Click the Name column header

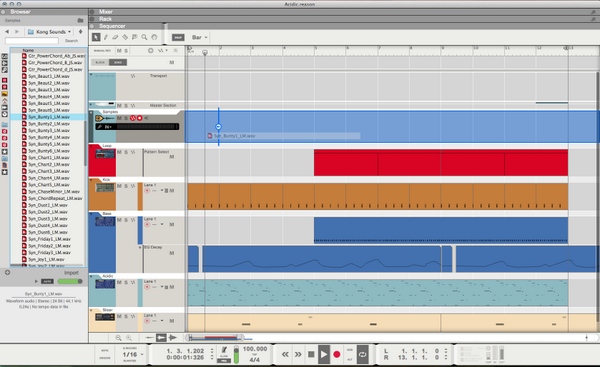(28, 50)
